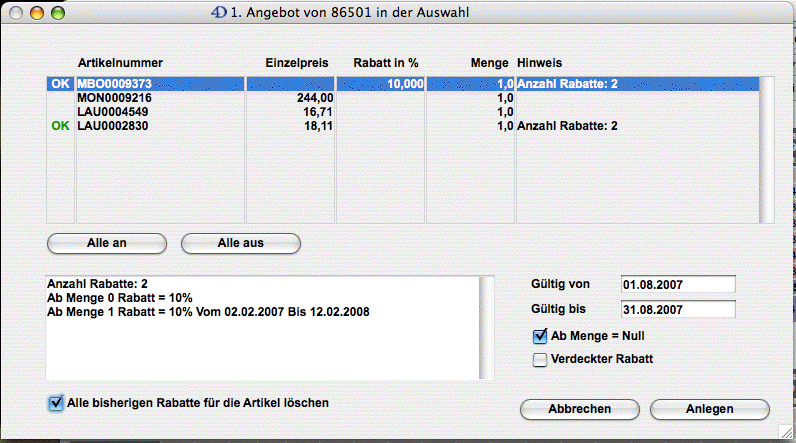
Task: Click the article list vertical scrollbar
Action: (x=767, y=150)
